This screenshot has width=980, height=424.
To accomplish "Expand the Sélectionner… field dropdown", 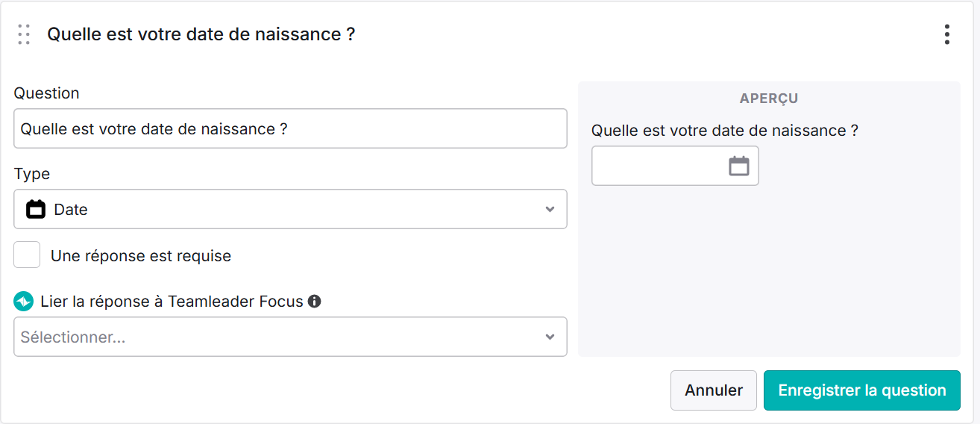I will click(290, 337).
